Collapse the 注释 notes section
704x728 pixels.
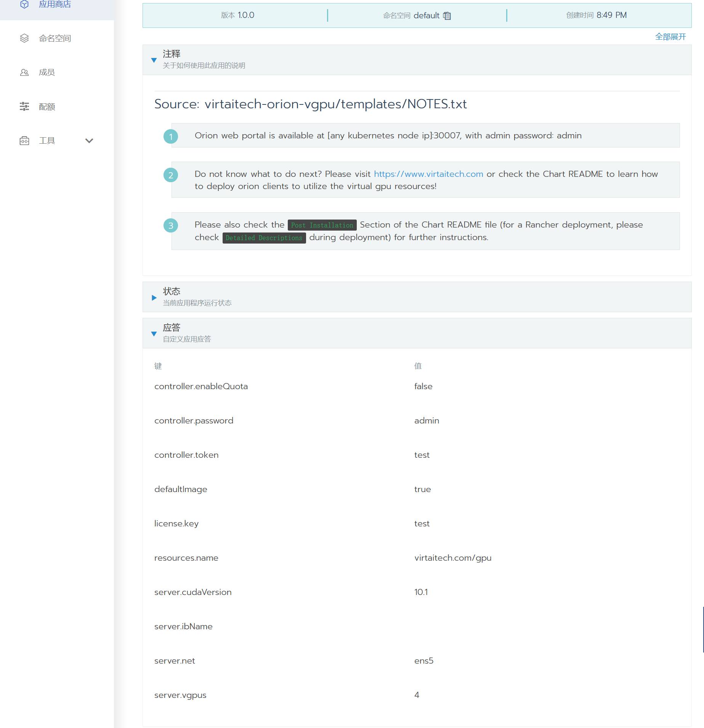click(154, 60)
